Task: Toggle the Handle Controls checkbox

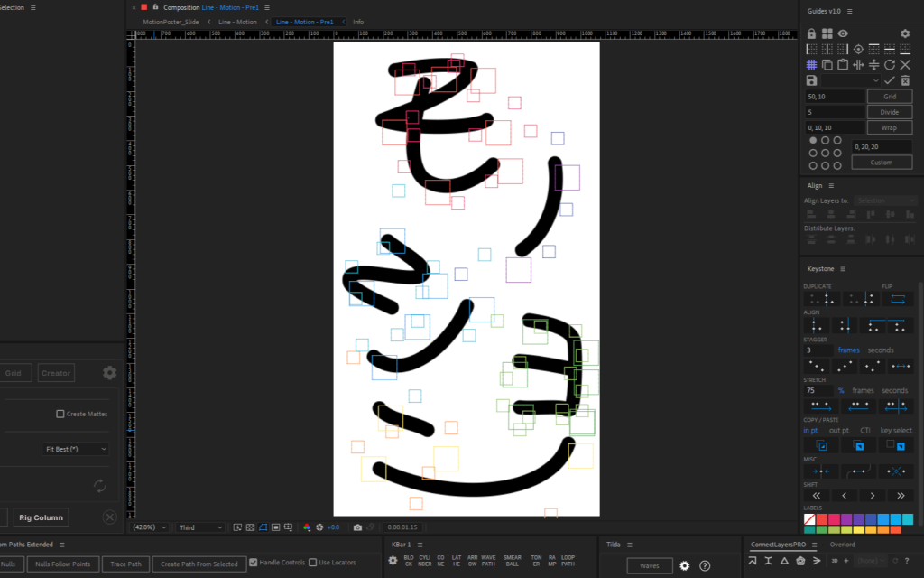Action: click(x=253, y=563)
